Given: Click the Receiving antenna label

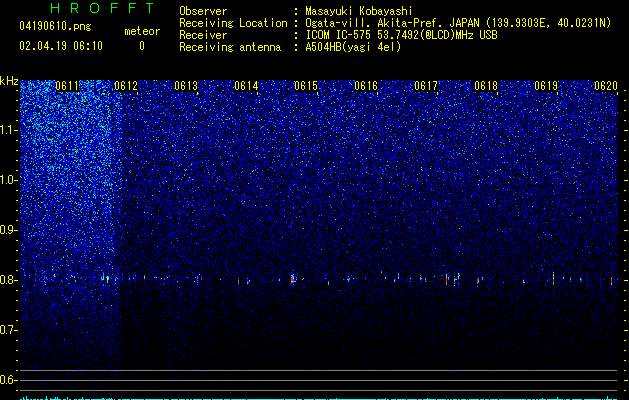Looking at the screenshot, I should click(230, 47).
